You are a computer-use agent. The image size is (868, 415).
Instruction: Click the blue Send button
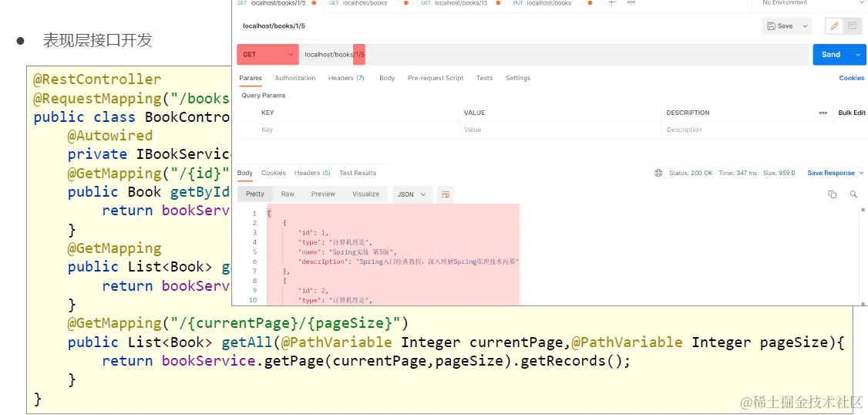coord(831,54)
